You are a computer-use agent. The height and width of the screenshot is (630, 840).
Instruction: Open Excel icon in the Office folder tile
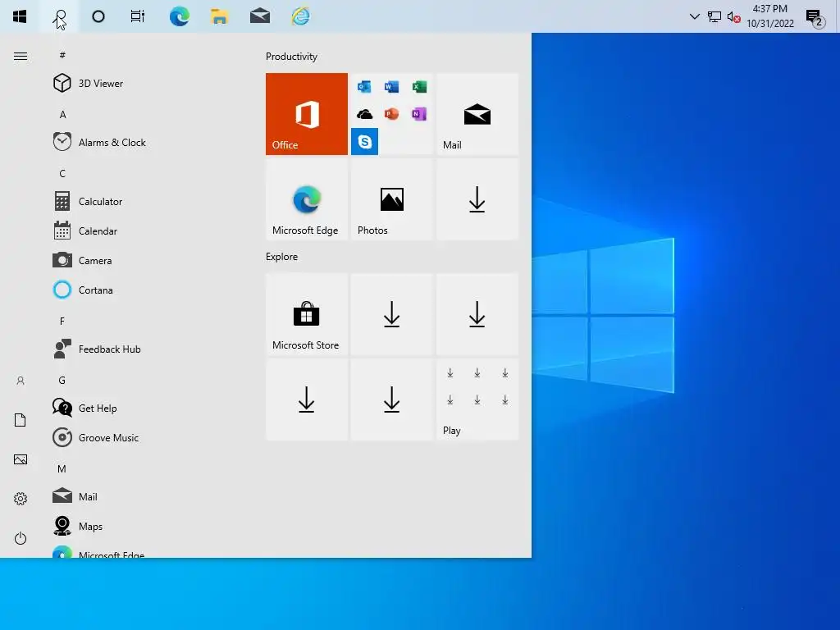[x=419, y=86]
